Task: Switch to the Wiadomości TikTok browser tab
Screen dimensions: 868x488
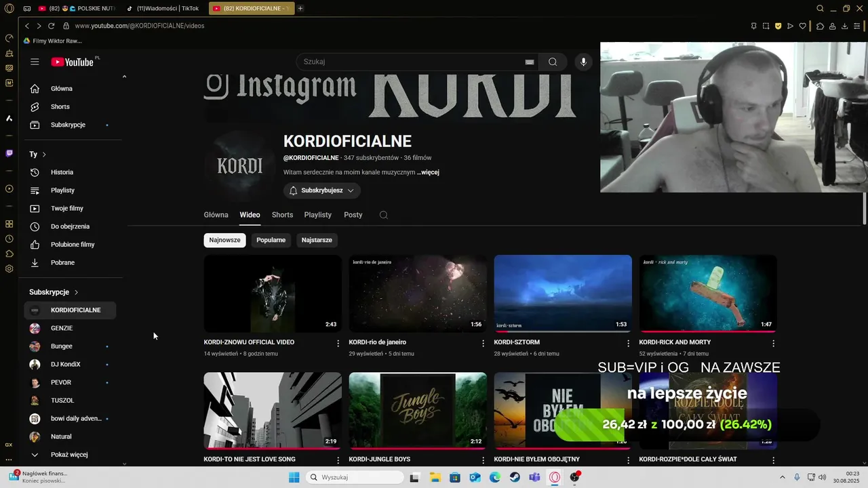Action: click(164, 8)
